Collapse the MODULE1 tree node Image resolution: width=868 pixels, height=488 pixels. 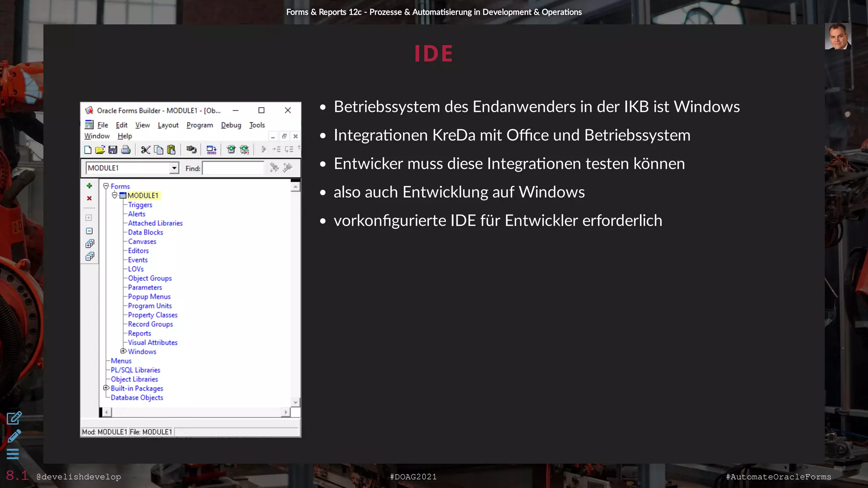(x=114, y=195)
